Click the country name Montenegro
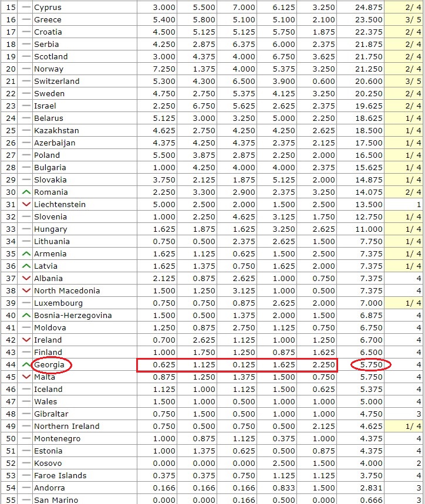 (57, 438)
